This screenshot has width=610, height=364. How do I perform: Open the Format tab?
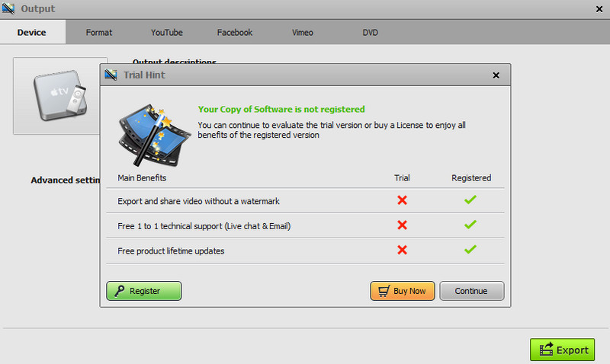pos(98,32)
